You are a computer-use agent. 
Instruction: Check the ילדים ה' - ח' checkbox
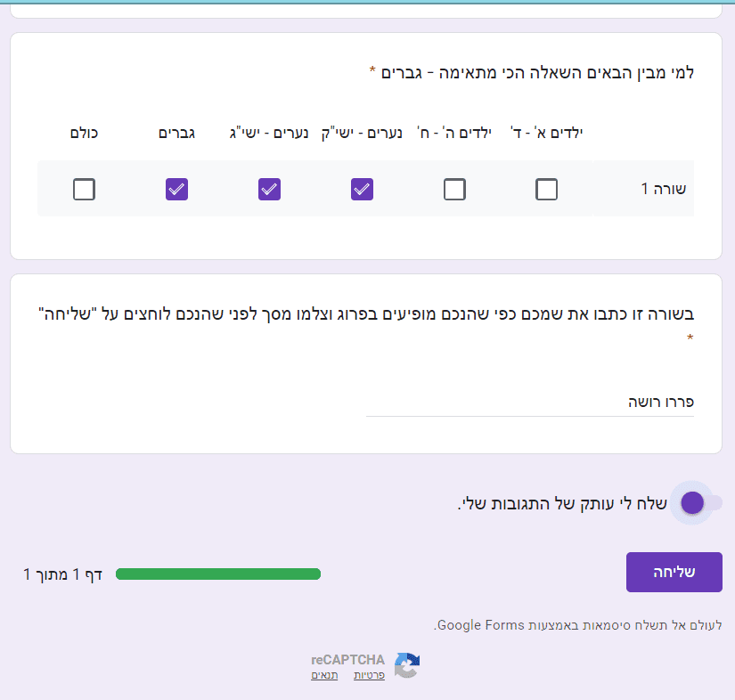[x=454, y=189]
